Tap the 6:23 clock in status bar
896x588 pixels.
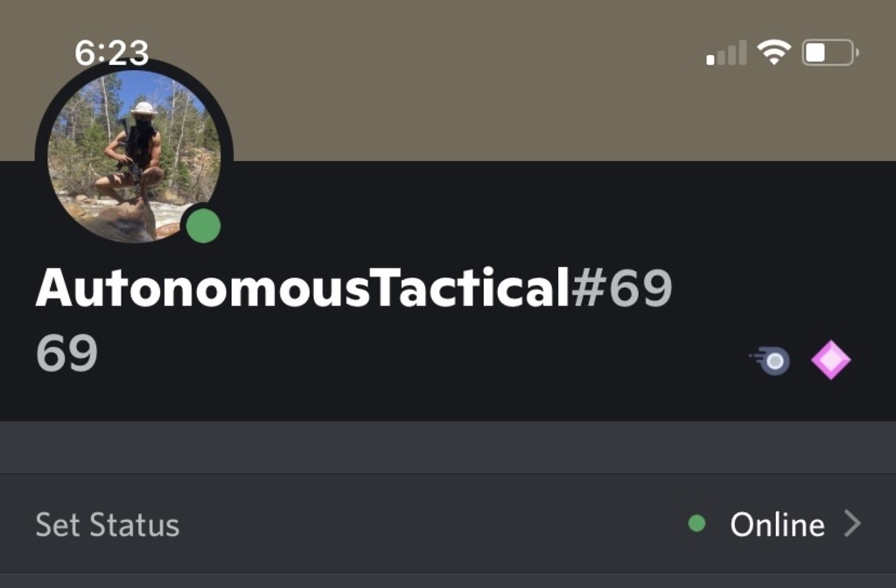(x=111, y=52)
